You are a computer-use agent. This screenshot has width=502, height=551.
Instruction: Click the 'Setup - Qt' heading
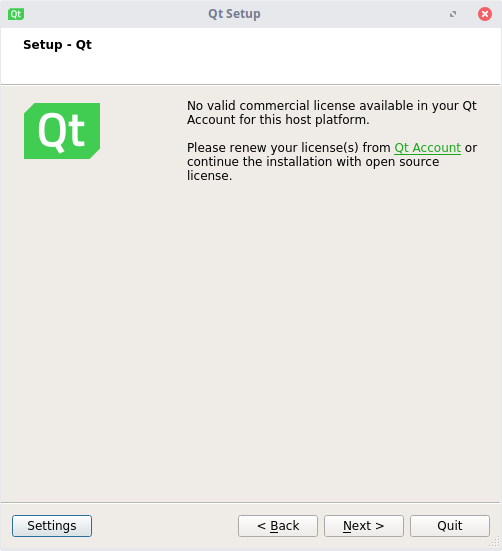click(57, 45)
